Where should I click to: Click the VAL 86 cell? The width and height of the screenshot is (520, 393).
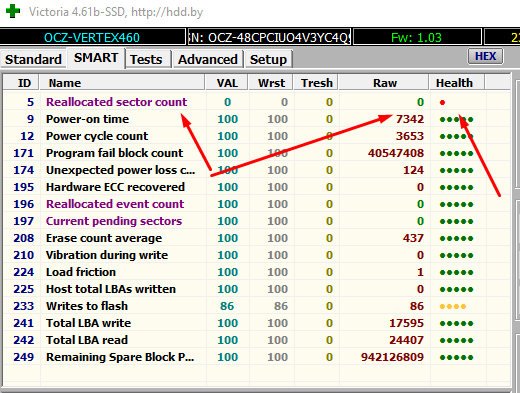[227, 306]
